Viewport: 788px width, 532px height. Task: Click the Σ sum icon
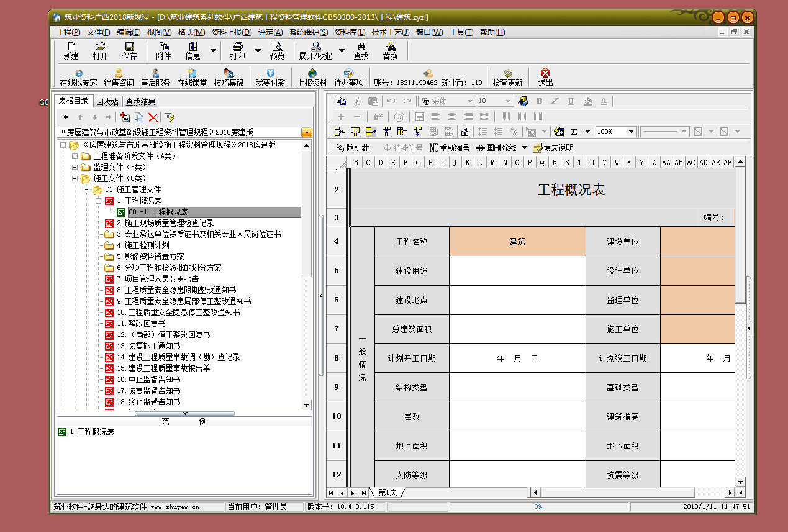coord(574,132)
